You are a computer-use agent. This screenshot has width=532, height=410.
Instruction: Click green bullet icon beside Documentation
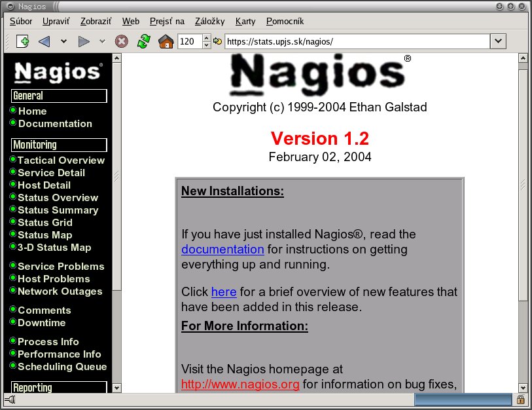pyautogui.click(x=13, y=122)
